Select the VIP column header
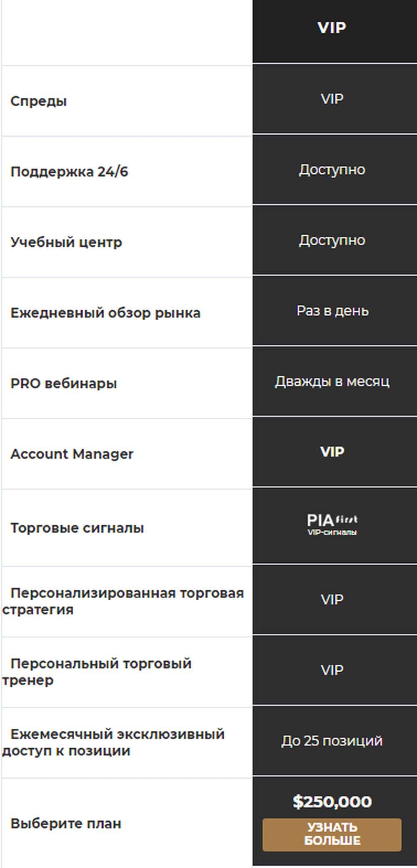Screen dimensions: 417x868 [332, 28]
